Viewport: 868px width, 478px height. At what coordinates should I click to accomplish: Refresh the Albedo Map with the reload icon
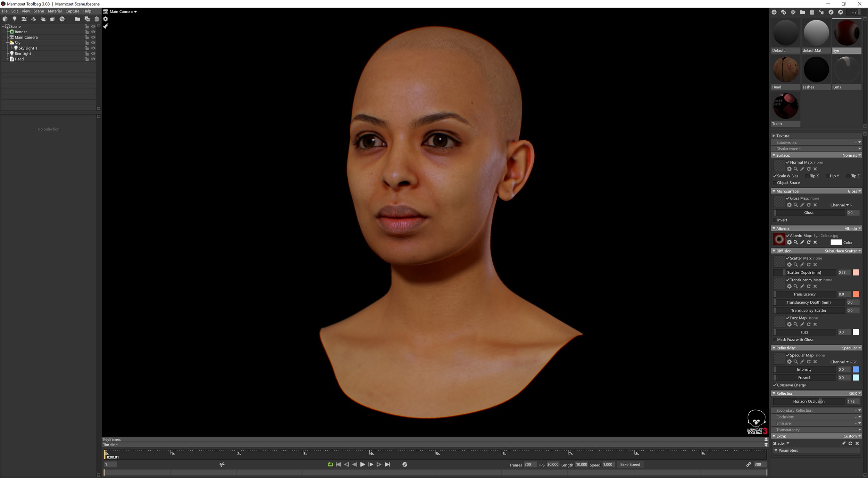(x=809, y=242)
